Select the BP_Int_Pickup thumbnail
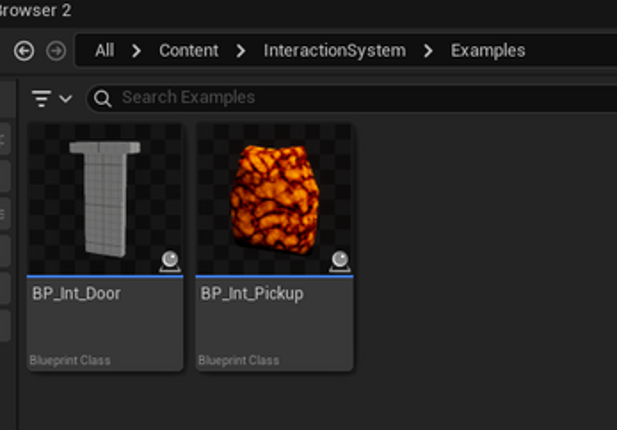The height and width of the screenshot is (430, 617). click(274, 199)
